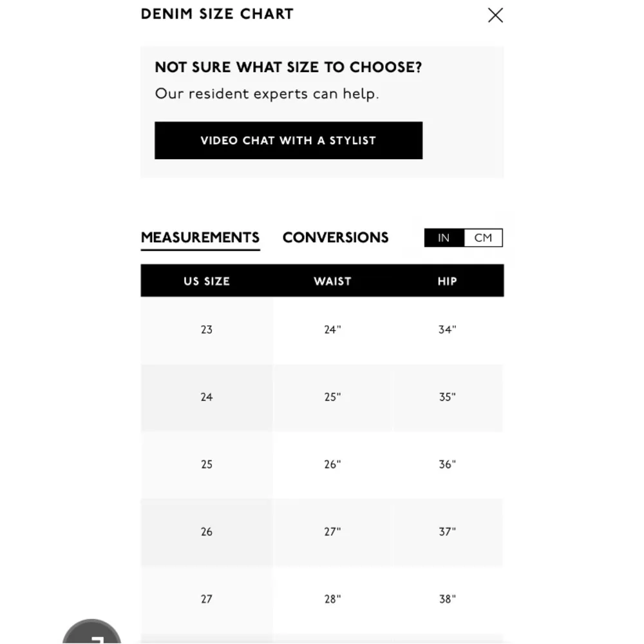Click the US Size column header
Image resolution: width=644 pixels, height=644 pixels.
[x=206, y=281]
